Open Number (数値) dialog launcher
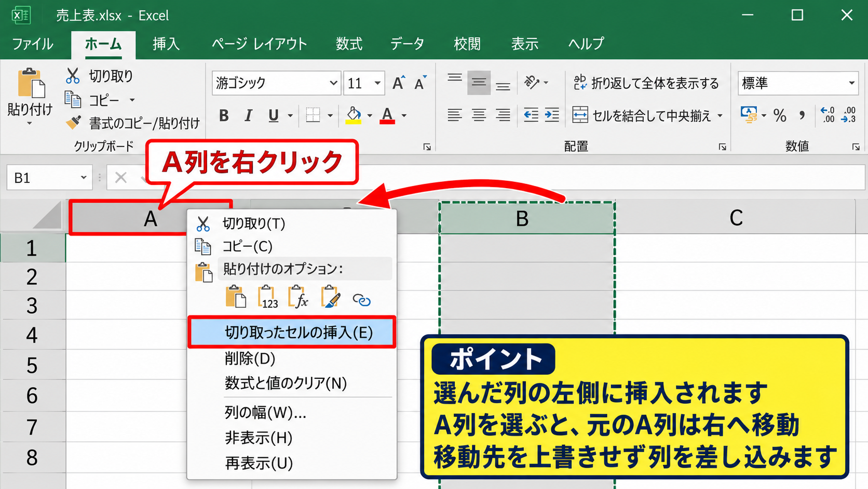 [x=856, y=147]
